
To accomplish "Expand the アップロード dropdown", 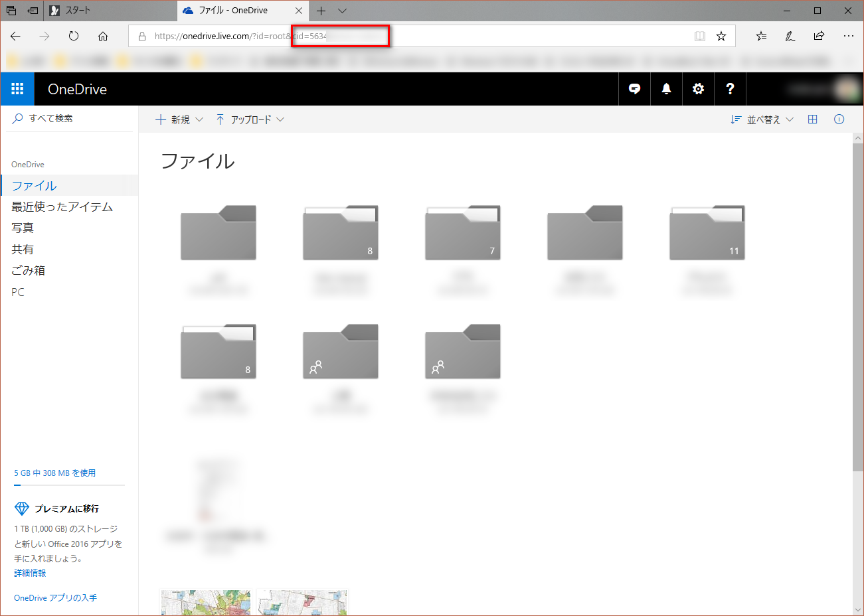I will point(250,119).
